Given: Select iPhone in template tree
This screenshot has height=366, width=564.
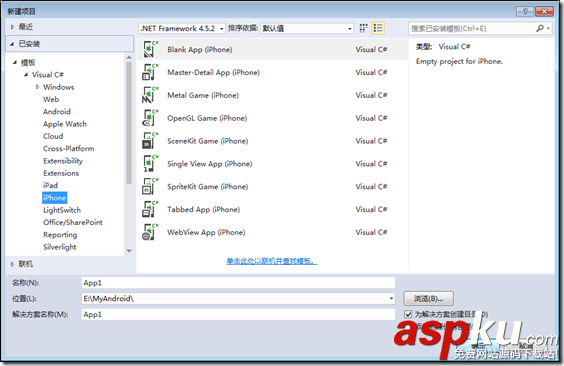Looking at the screenshot, I should tap(55, 198).
